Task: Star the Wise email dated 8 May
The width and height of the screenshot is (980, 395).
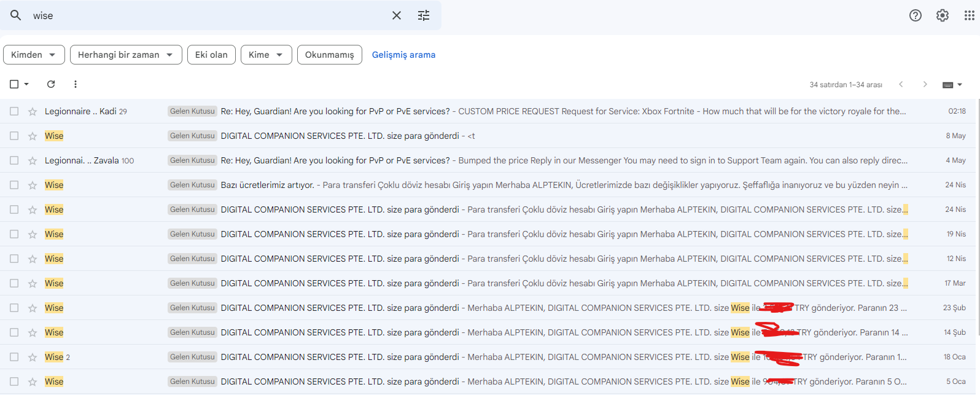Action: coord(33,136)
